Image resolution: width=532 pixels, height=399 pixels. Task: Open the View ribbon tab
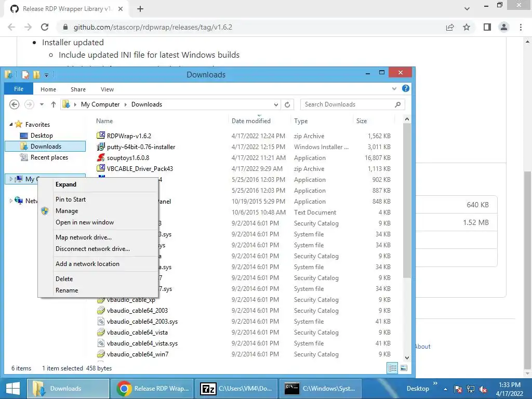[x=107, y=89]
